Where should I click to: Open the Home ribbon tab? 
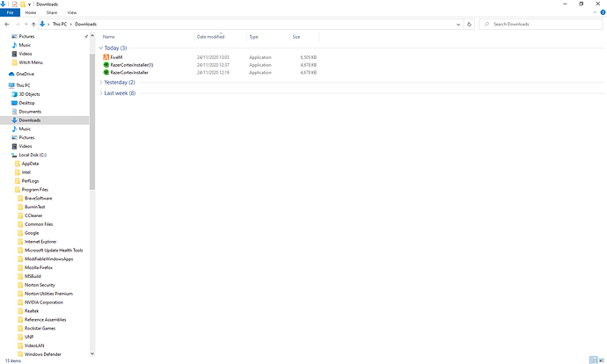31,12
